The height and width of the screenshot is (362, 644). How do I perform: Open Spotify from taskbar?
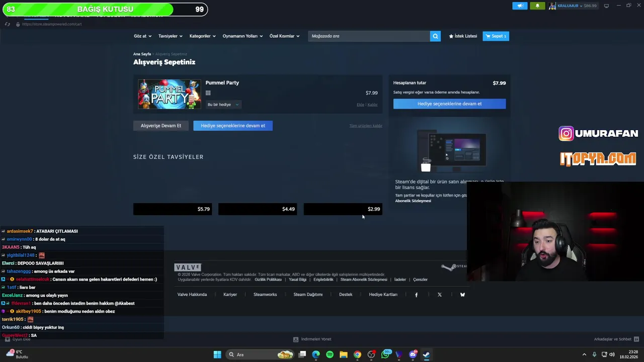[330, 354]
